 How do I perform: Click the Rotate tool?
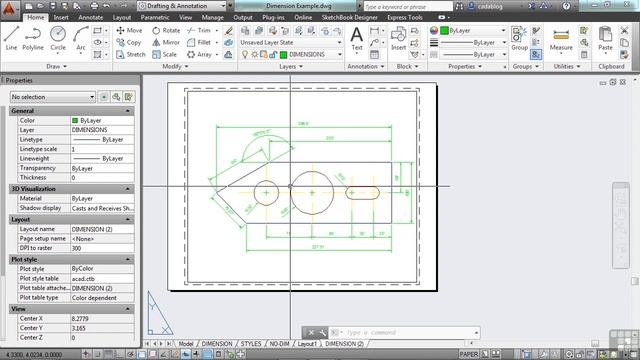pyautogui.click(x=166, y=30)
